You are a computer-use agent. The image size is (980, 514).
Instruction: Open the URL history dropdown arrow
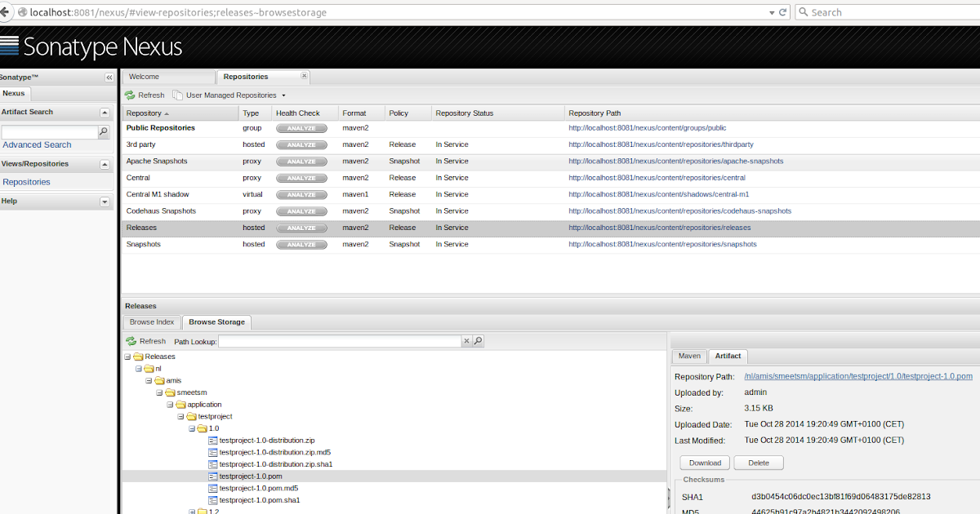773,12
